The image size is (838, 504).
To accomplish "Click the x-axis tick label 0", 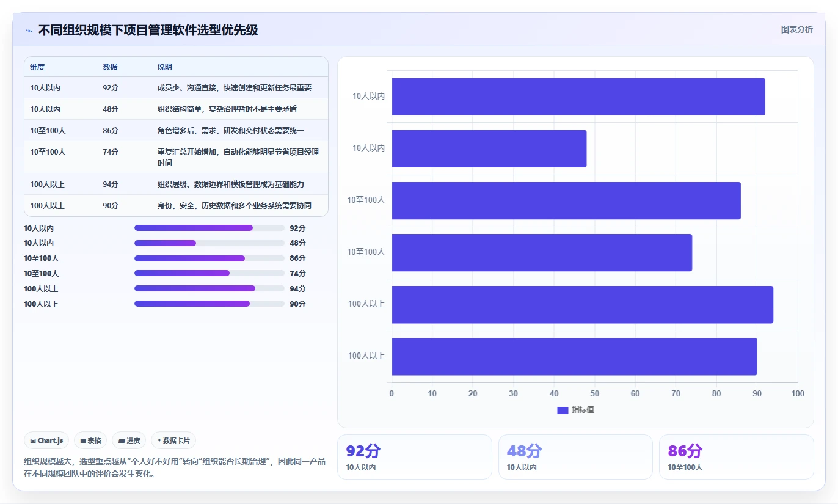I will [392, 394].
